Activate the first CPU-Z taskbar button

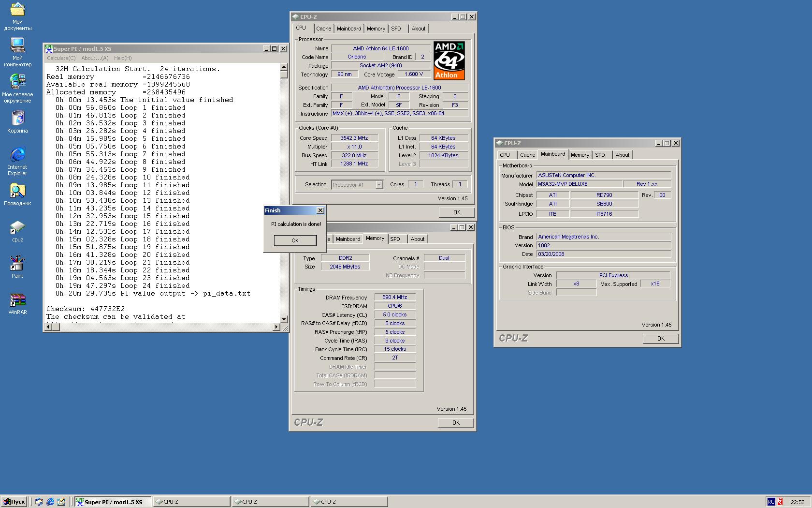(191, 502)
